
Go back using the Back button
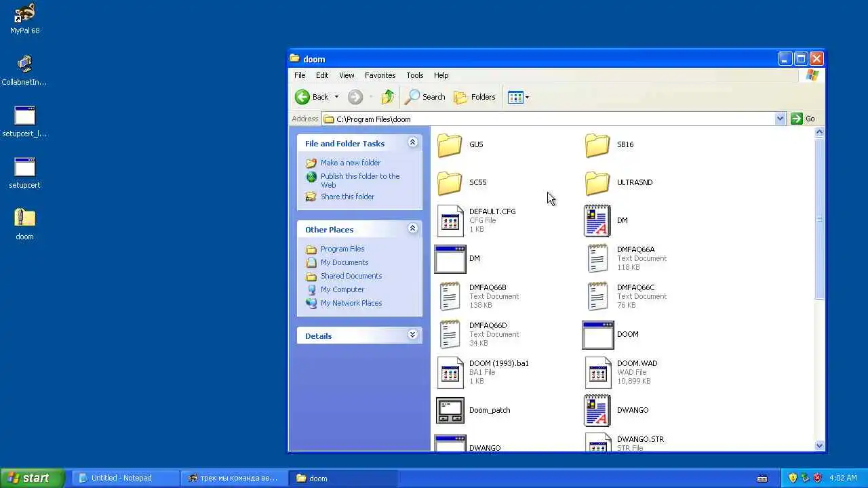click(312, 97)
